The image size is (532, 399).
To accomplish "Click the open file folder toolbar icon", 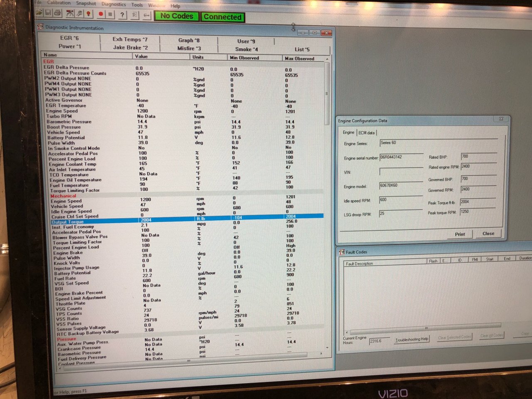I will (x=39, y=13).
